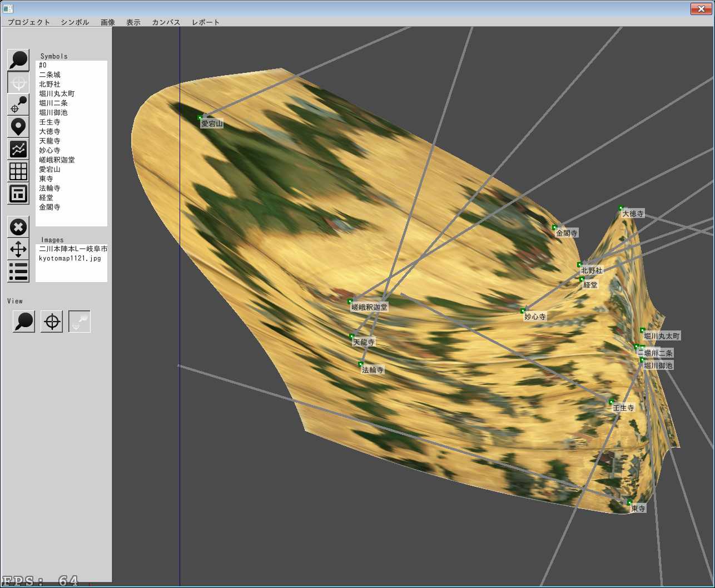Viewport: 715px width, 588px height.
Task: Click the 妙心寺 marker label on the map
Action: (x=535, y=317)
